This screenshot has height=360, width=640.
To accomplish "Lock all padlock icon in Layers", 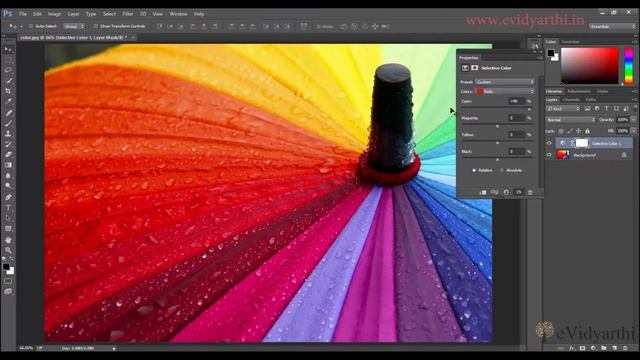I will [x=587, y=131].
